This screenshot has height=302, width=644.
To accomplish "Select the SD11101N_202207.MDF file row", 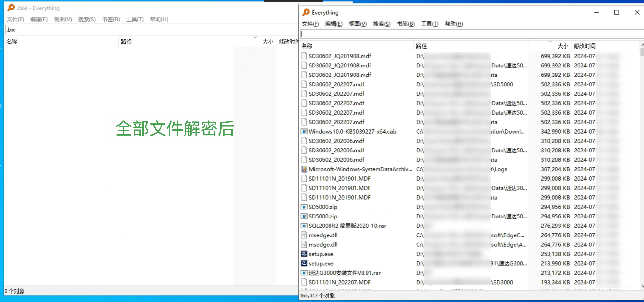I will tap(339, 282).
